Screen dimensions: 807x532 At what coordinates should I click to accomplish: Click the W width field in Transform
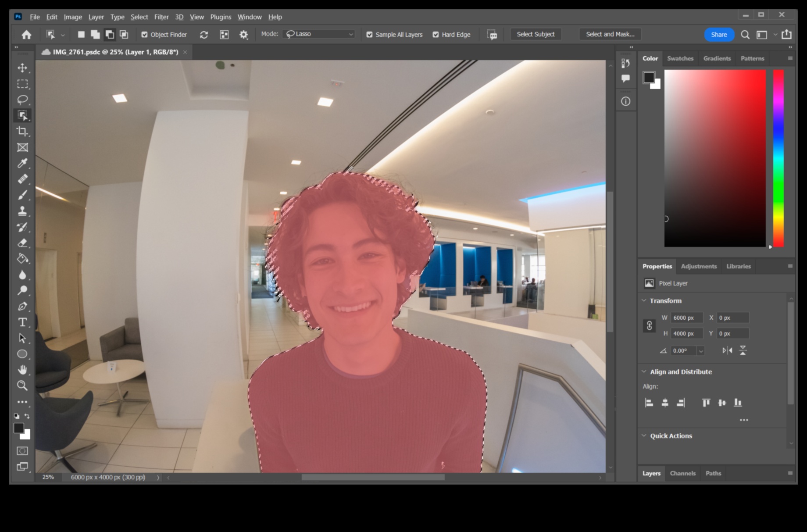click(686, 318)
